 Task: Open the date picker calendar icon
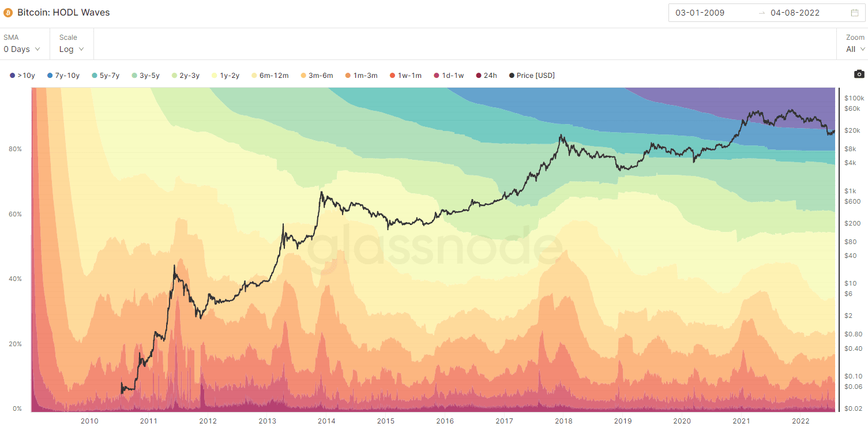[x=854, y=13]
